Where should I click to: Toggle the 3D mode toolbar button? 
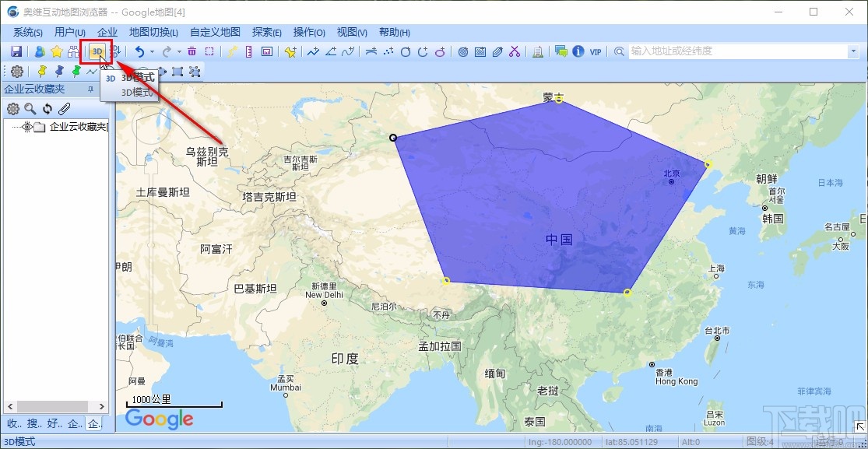tap(97, 51)
